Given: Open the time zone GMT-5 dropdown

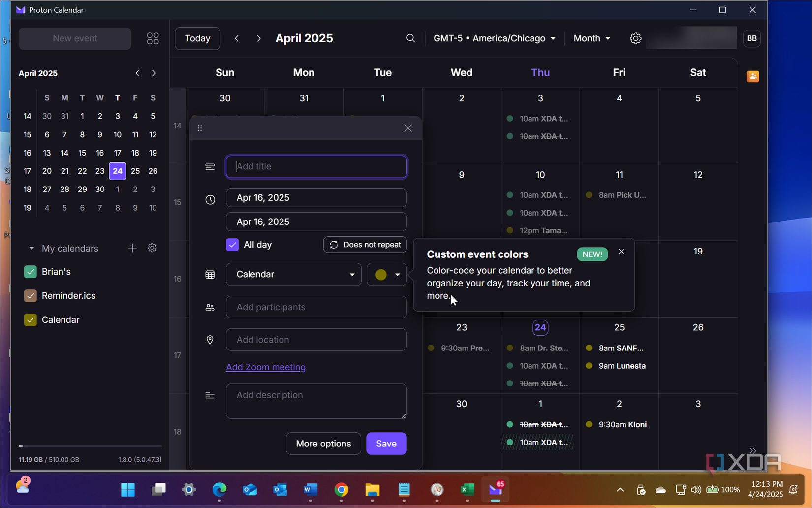Looking at the screenshot, I should pos(494,38).
